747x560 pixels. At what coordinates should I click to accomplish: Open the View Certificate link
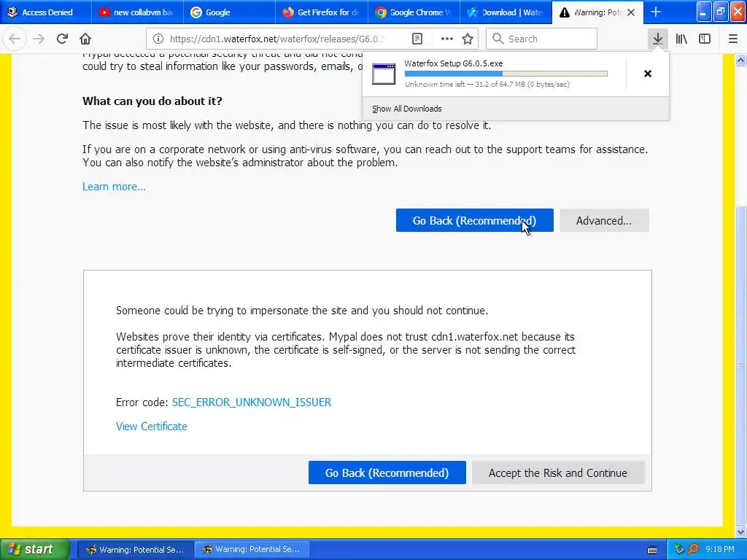point(152,427)
